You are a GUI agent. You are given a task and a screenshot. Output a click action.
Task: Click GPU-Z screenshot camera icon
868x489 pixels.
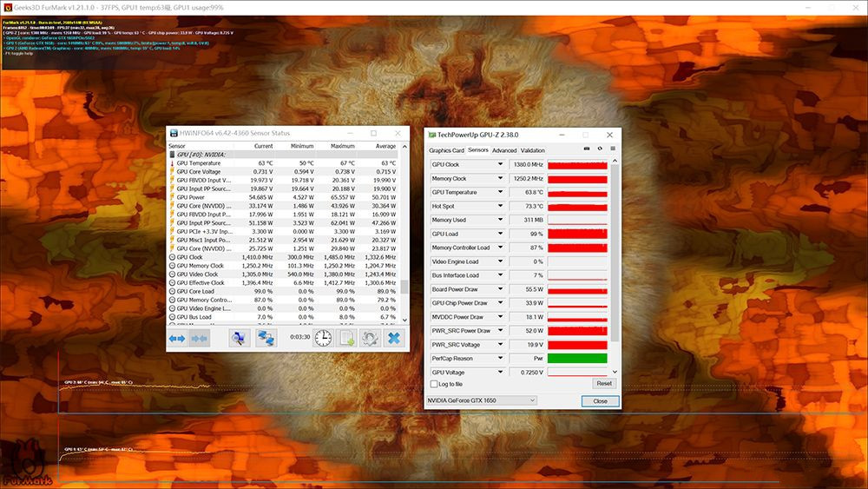pyautogui.click(x=587, y=149)
